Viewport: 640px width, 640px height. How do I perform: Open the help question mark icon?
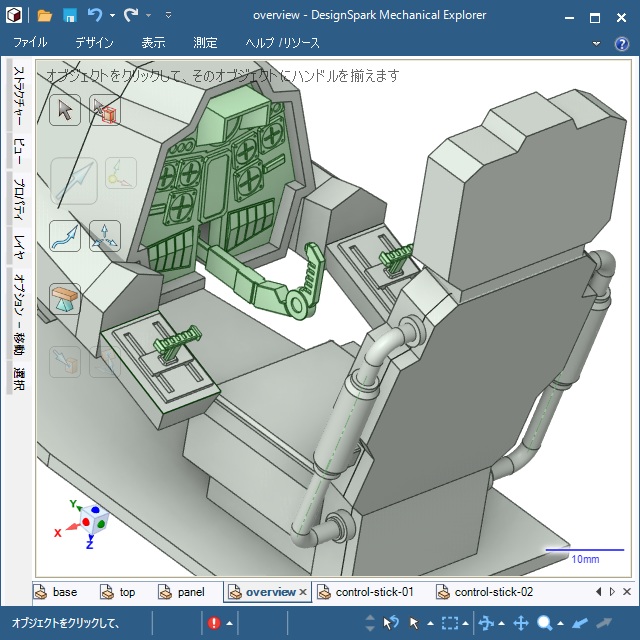621,43
